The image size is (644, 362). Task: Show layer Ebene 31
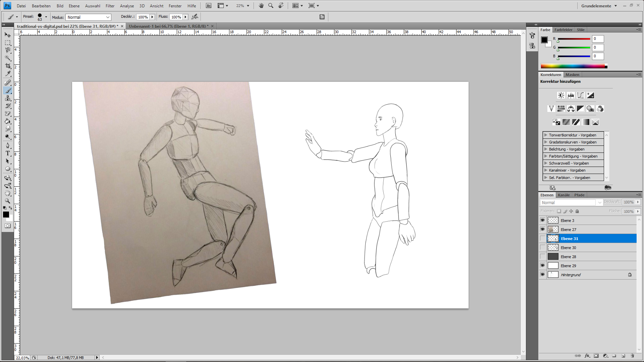(542, 238)
